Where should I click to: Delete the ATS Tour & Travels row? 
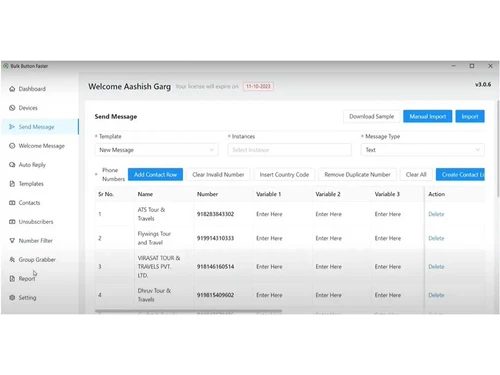(x=436, y=214)
